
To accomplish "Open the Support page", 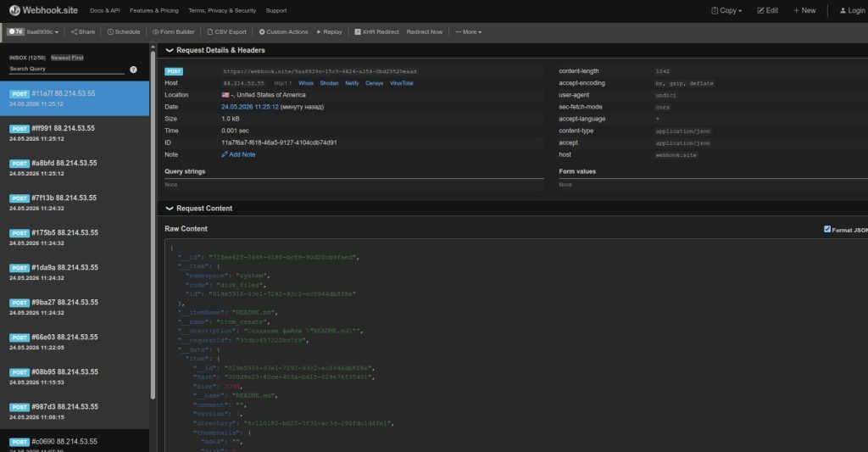I will [x=276, y=10].
